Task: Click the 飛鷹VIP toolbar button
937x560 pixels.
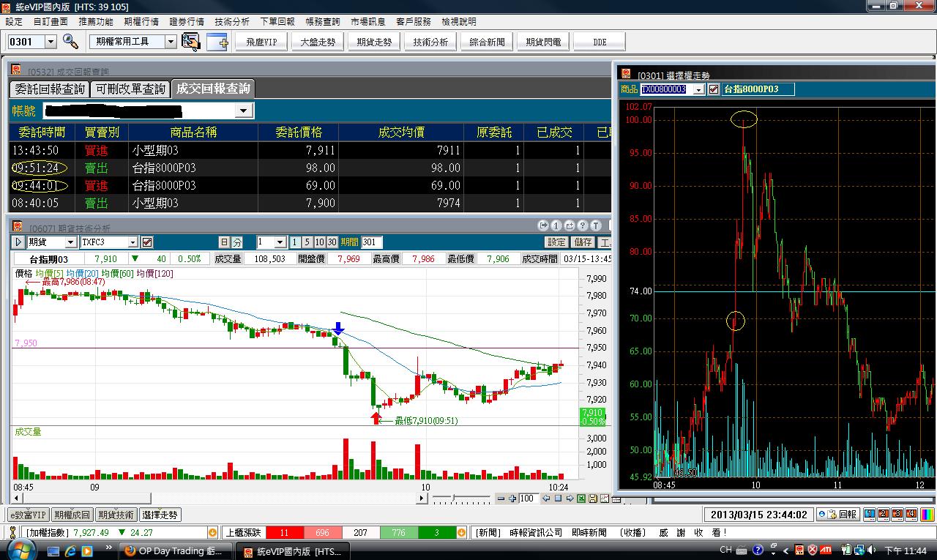Action: (x=261, y=42)
